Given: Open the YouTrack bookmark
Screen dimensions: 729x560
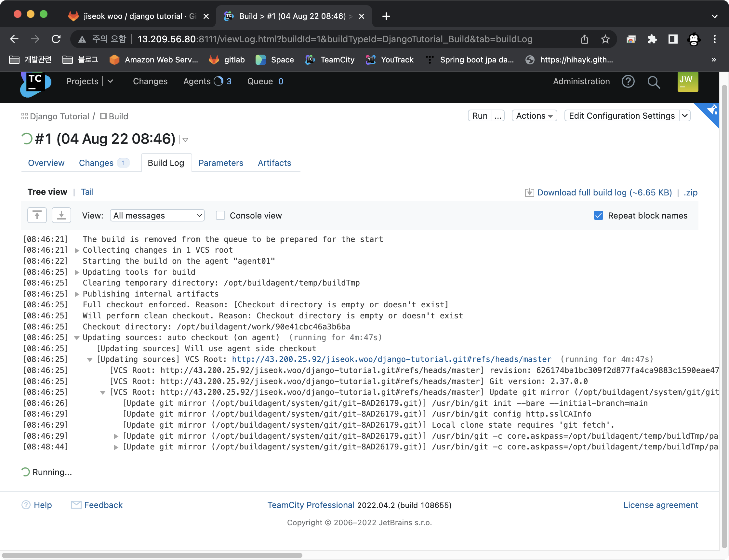Looking at the screenshot, I should (x=389, y=60).
